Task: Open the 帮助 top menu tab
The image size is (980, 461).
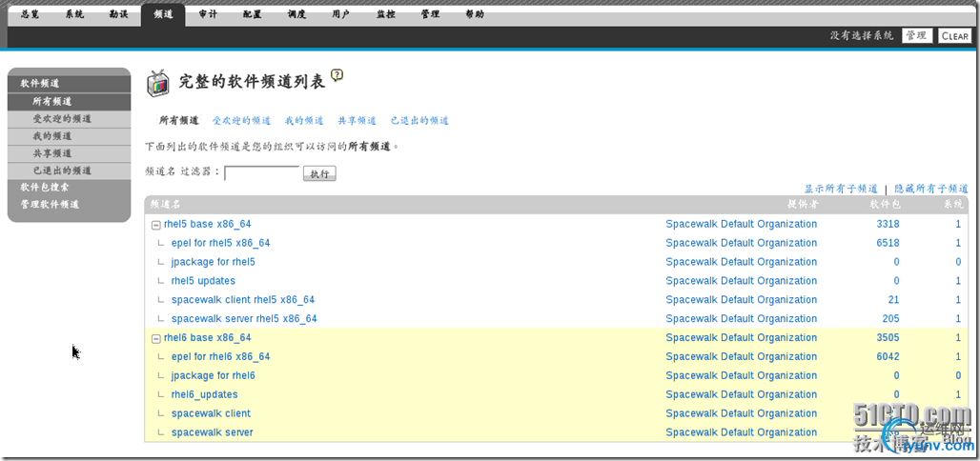Action: pyautogui.click(x=475, y=14)
